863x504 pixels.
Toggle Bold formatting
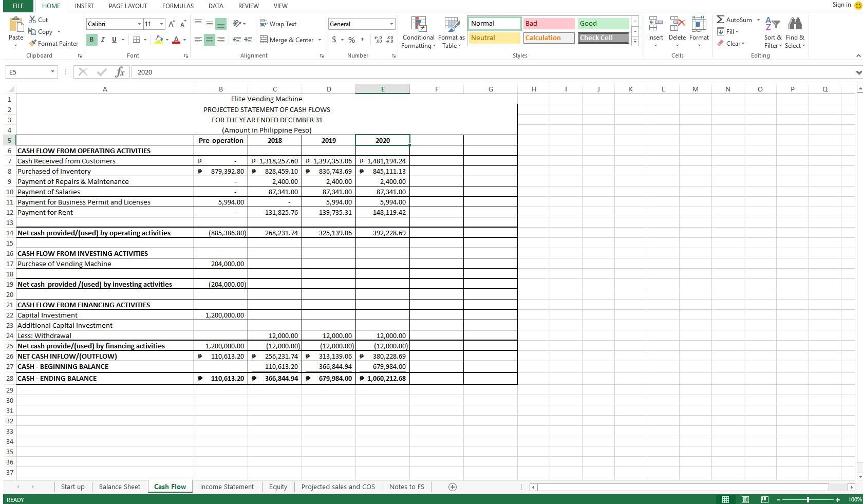[91, 40]
